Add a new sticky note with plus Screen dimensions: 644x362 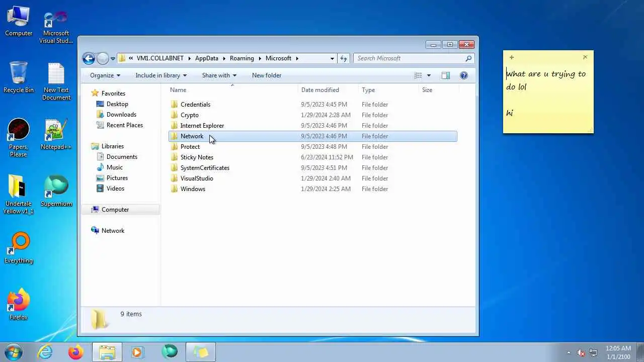tap(512, 57)
